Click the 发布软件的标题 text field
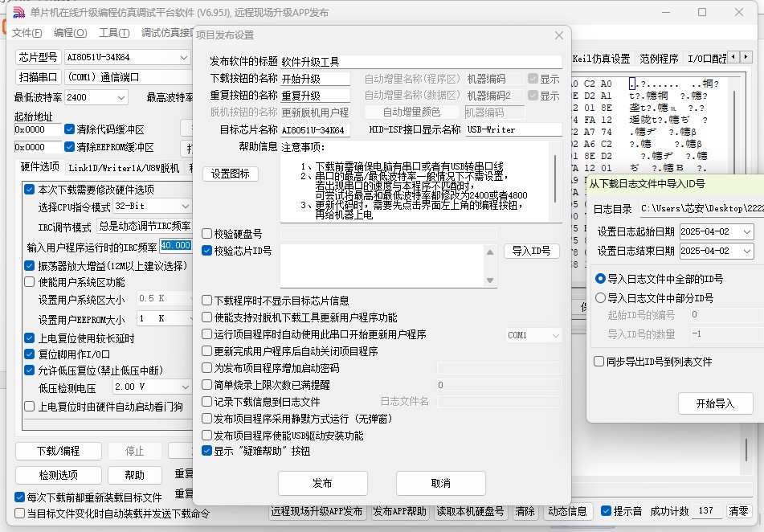This screenshot has height=532, width=764. [x=420, y=62]
